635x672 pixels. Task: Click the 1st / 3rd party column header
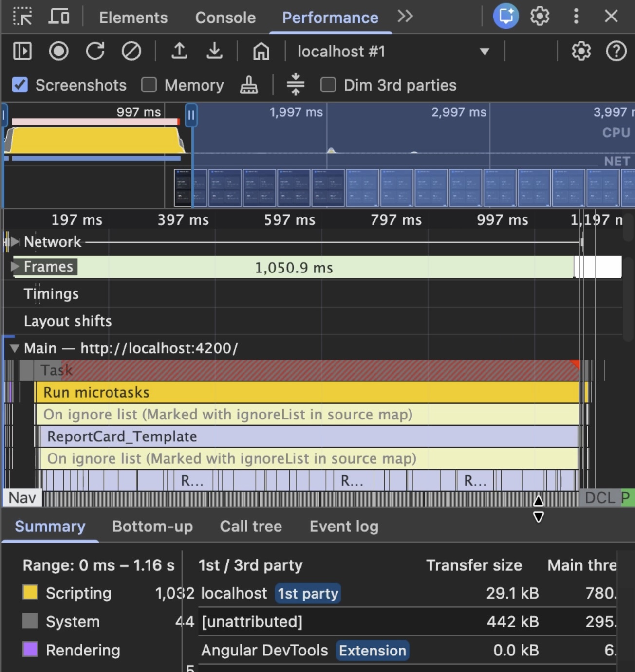tap(250, 565)
